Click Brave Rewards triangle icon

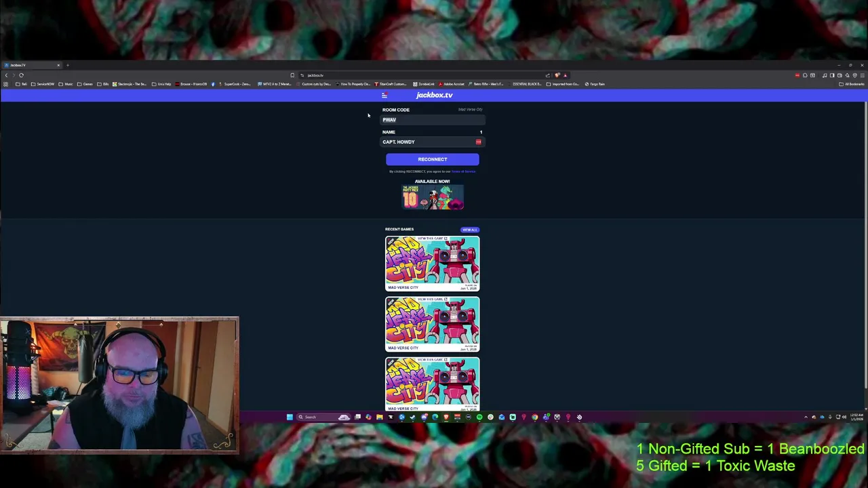[x=565, y=75]
